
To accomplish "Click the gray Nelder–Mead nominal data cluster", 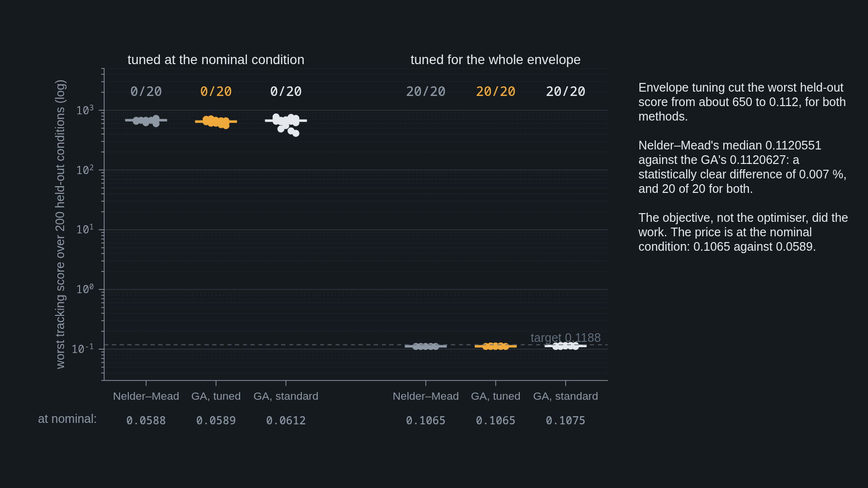I will 146,121.
